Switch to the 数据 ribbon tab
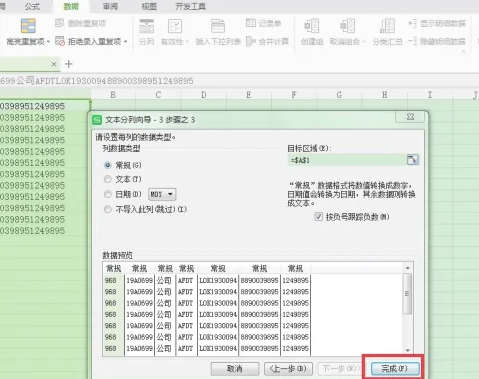 click(x=71, y=6)
